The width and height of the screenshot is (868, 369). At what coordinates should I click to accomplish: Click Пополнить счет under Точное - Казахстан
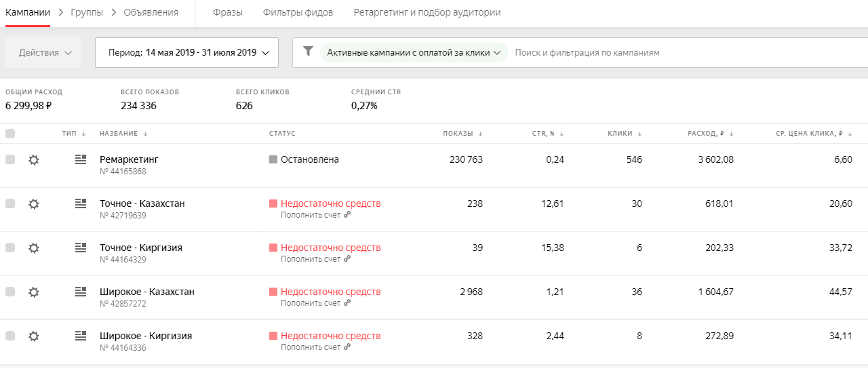[x=311, y=215]
